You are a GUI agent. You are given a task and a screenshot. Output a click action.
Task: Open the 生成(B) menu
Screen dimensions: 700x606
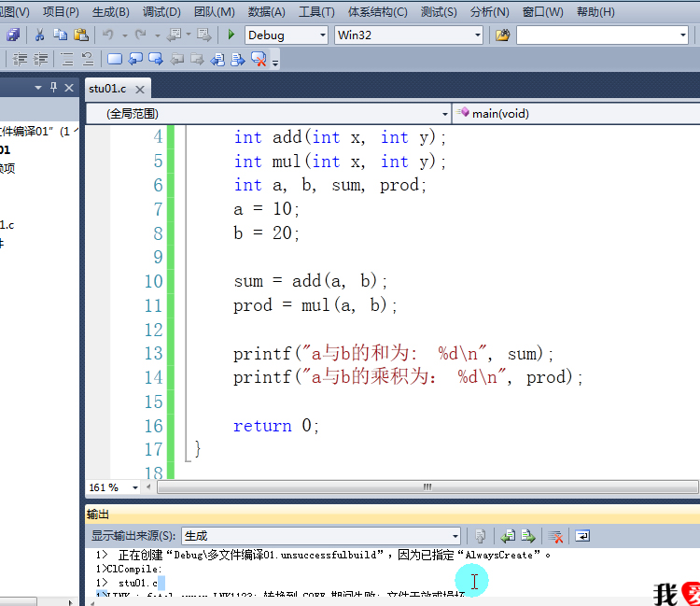(x=111, y=12)
